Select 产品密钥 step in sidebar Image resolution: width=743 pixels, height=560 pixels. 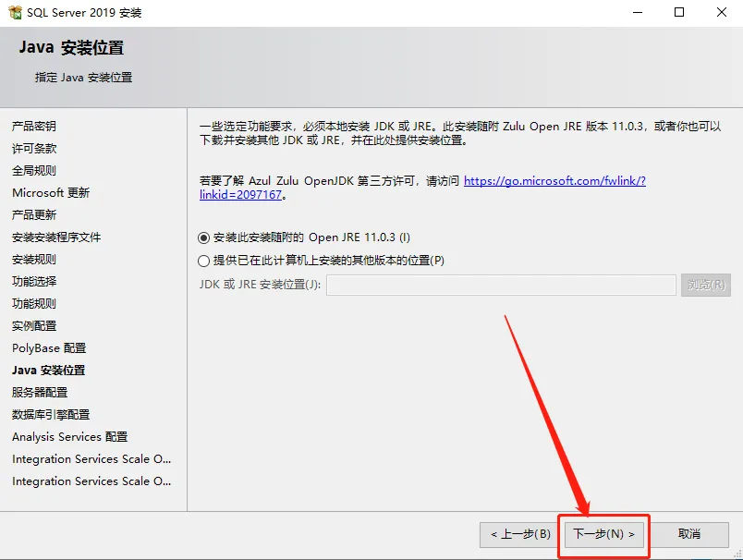(x=34, y=126)
